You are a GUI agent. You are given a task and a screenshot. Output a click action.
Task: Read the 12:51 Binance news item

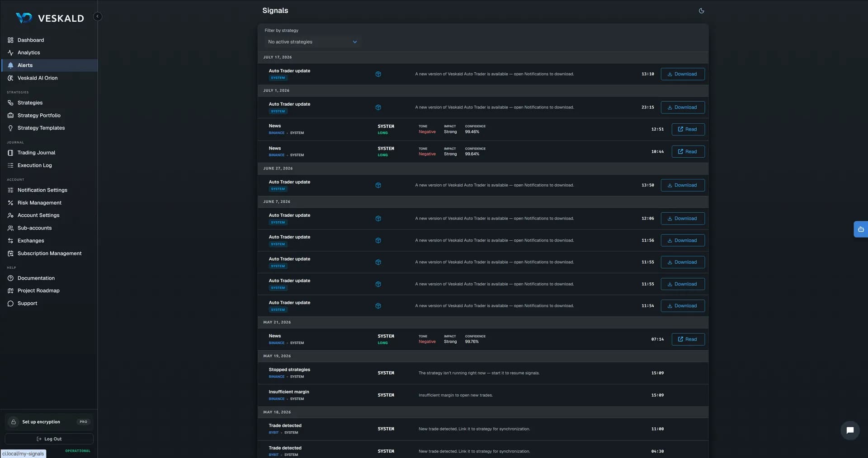click(x=688, y=130)
